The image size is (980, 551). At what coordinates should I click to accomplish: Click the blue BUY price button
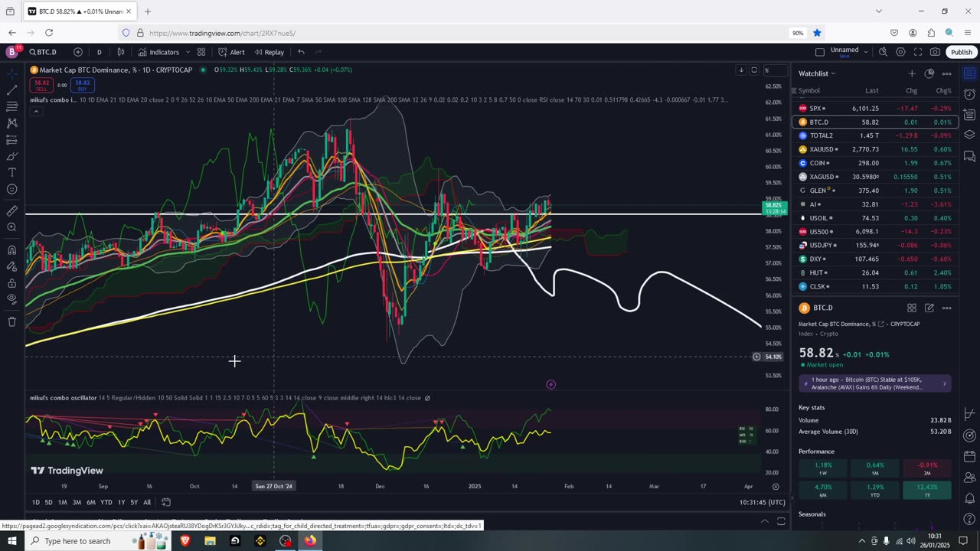(x=83, y=84)
